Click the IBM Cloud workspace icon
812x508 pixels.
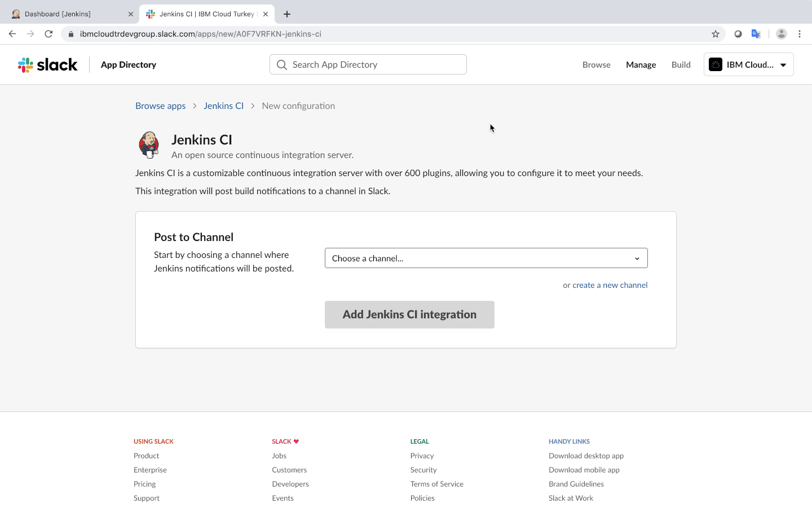click(x=716, y=64)
